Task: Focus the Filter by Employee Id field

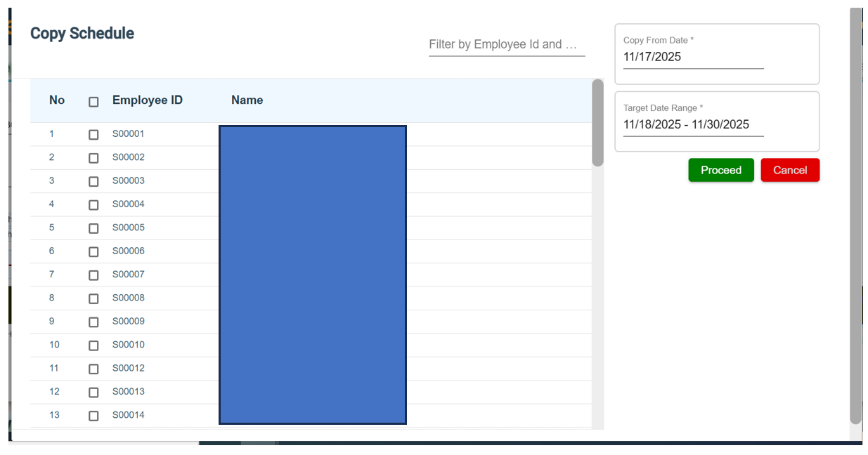Action: (506, 44)
